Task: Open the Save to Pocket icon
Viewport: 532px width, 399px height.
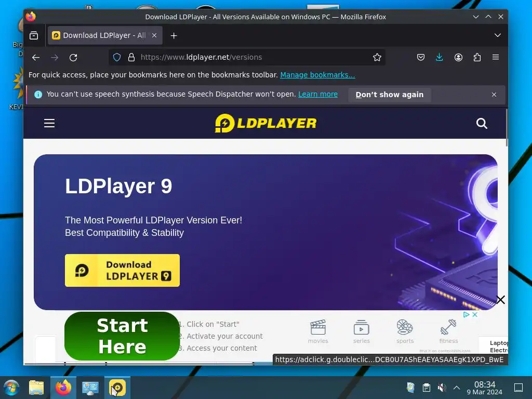Action: (x=421, y=57)
